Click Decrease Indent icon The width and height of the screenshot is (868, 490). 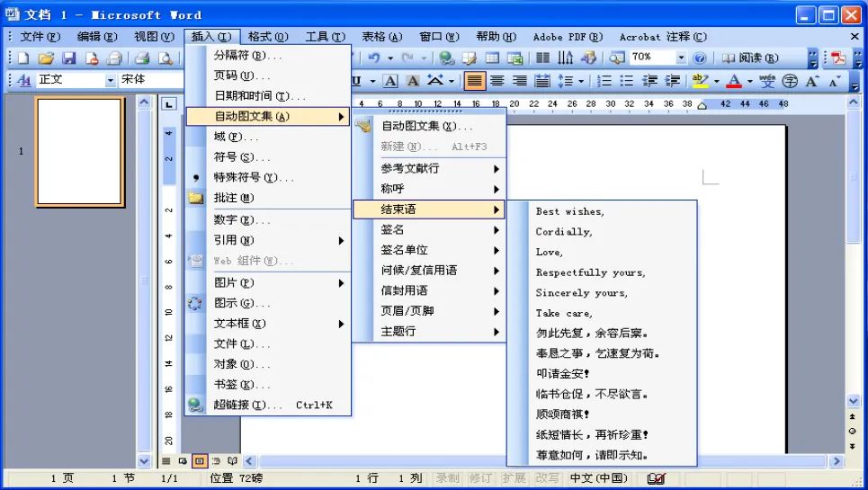coord(649,81)
